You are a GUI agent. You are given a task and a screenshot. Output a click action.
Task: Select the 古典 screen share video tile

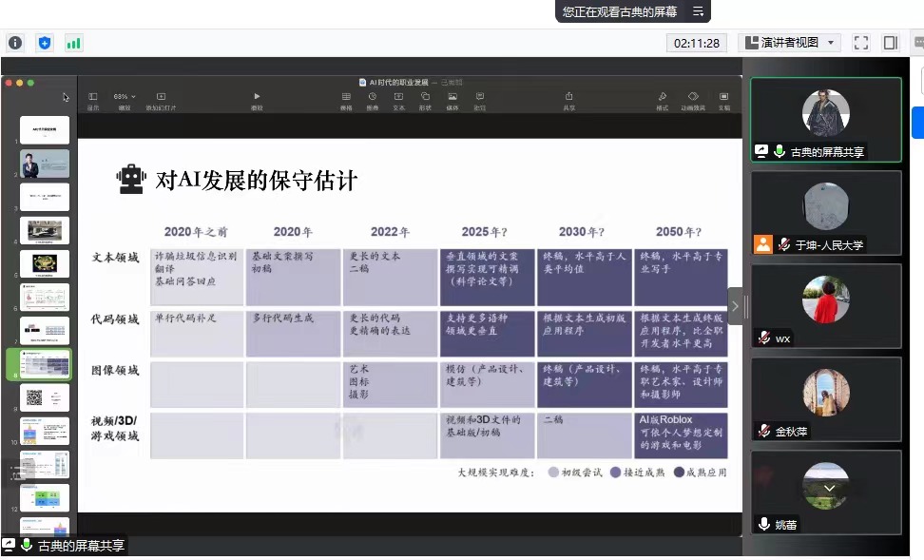pyautogui.click(x=825, y=119)
